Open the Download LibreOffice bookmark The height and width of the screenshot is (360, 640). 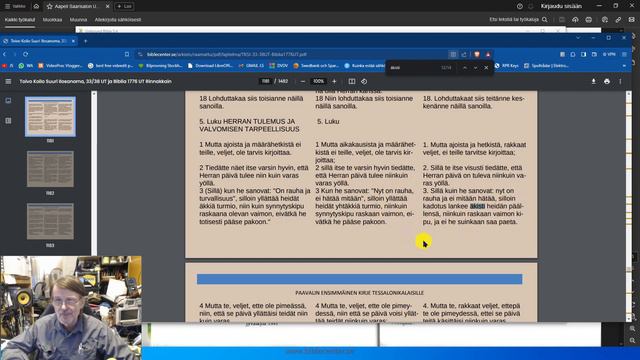[210, 65]
